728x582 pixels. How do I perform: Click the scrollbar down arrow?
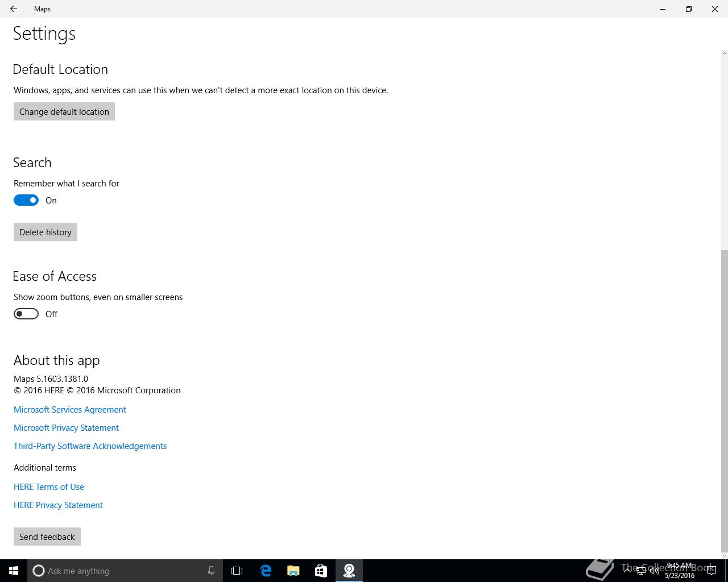(724, 555)
